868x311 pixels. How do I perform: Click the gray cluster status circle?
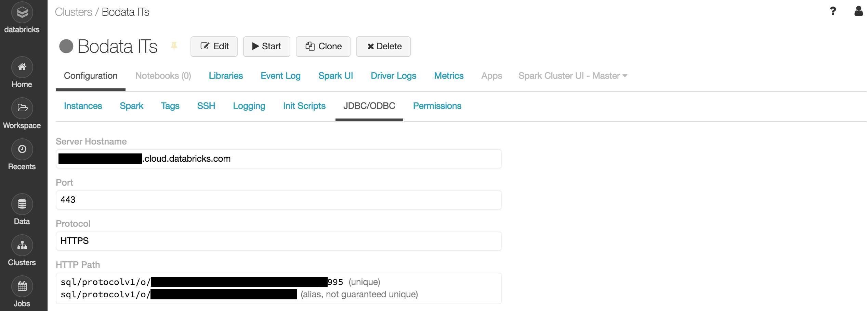pos(66,46)
